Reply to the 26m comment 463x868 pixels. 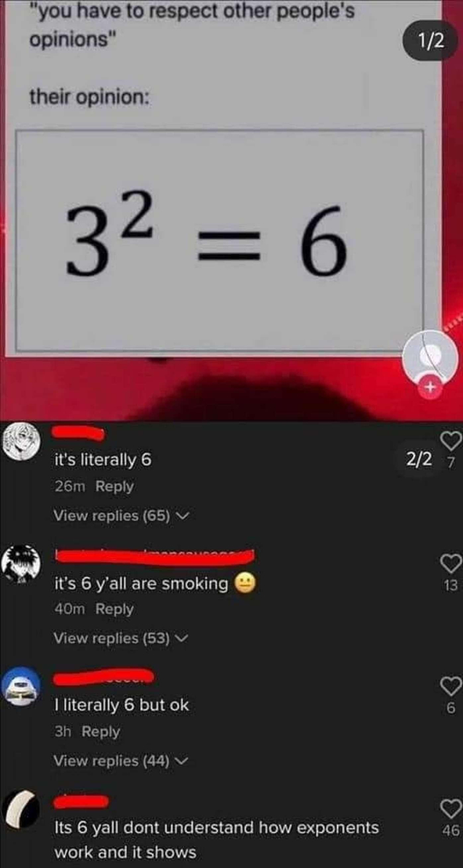(x=114, y=486)
